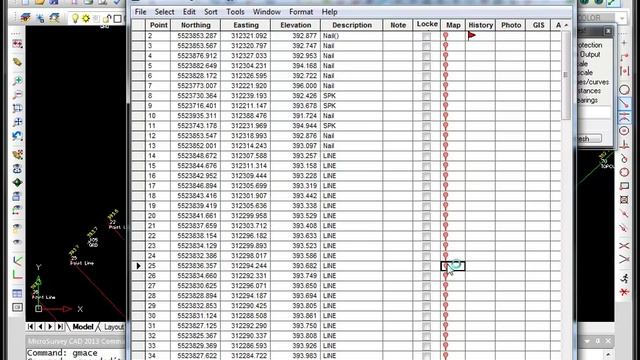640x360 pixels.
Task: Select the perpendicular snap icon
Action: coord(624,145)
